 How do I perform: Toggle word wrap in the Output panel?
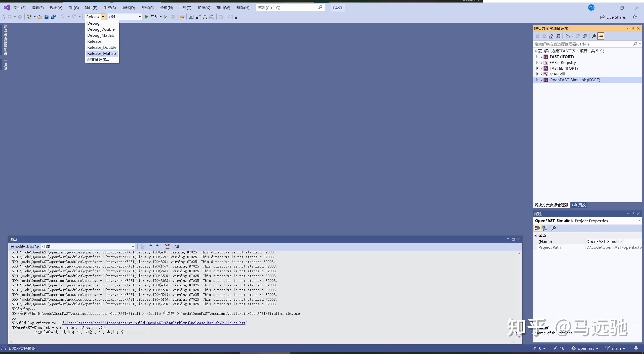point(177,246)
